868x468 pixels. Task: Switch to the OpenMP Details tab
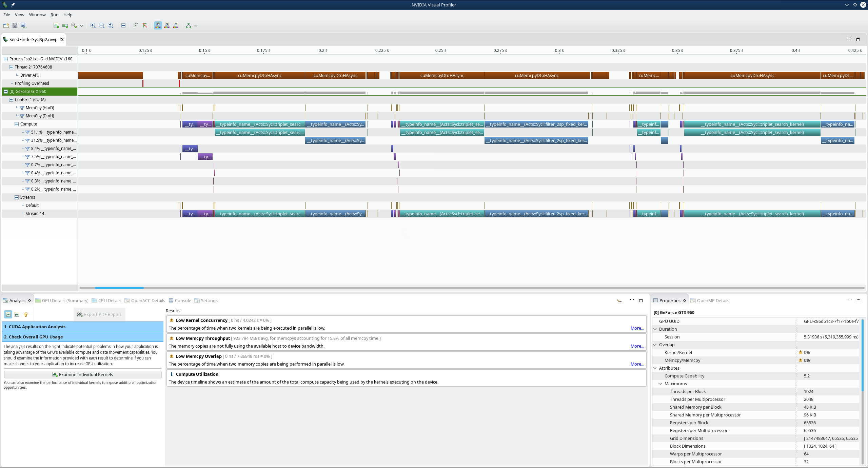(x=710, y=300)
